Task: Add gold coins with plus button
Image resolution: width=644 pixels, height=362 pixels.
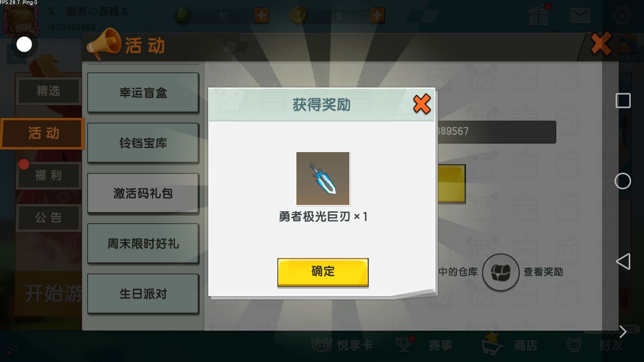Action: pyautogui.click(x=377, y=15)
